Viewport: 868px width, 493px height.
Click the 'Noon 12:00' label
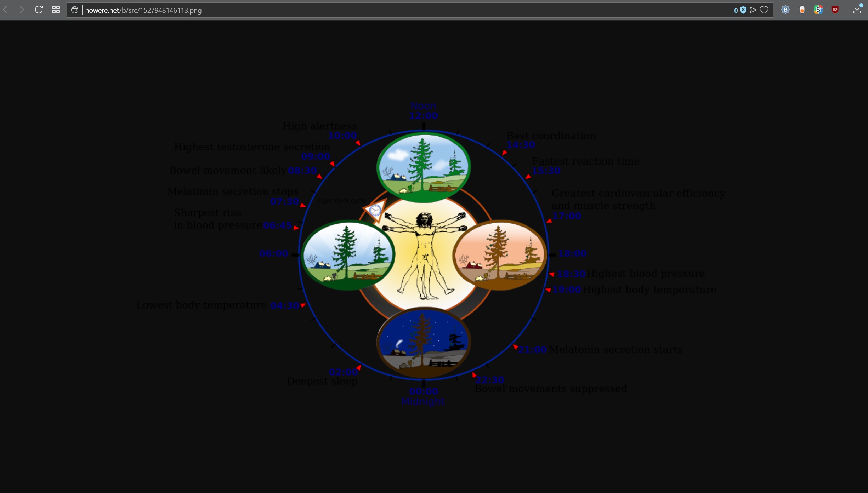click(x=424, y=111)
